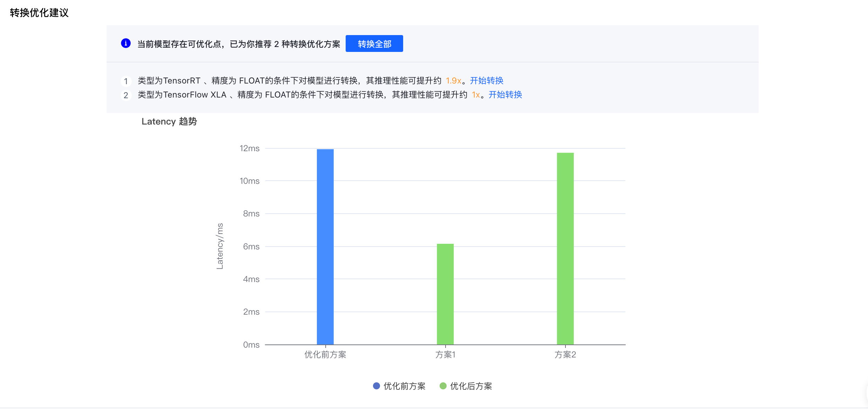The height and width of the screenshot is (409, 868).
Task: Click the Latency 趋势 chart title
Action: click(169, 121)
